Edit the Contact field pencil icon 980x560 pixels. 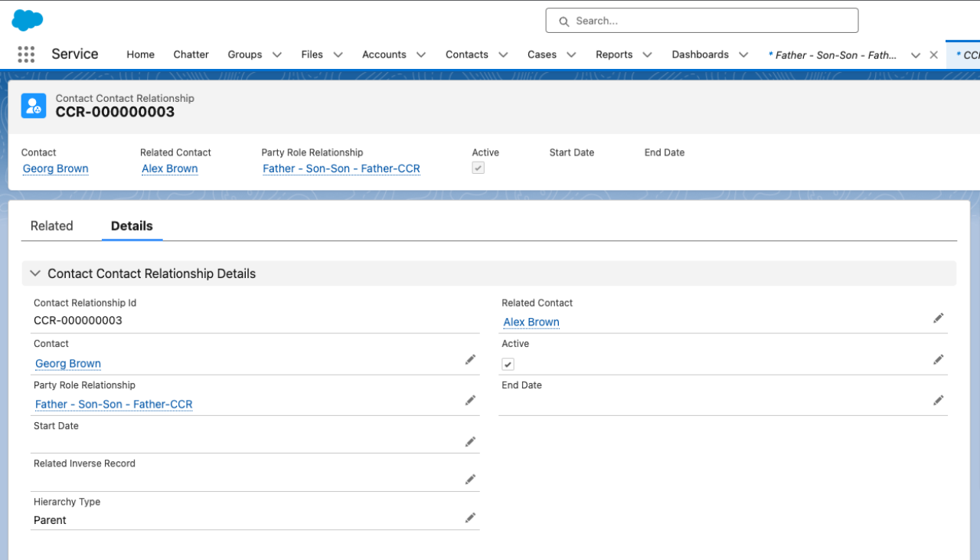pos(470,359)
